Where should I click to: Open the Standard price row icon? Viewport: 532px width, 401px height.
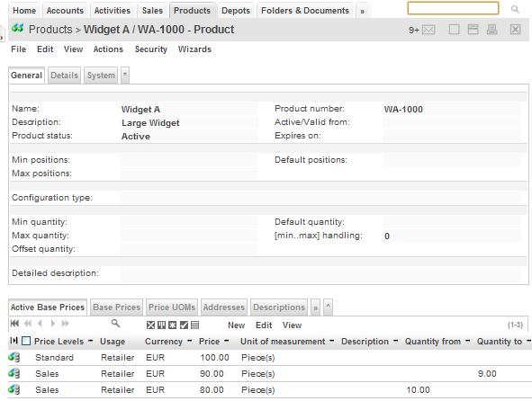tap(14, 357)
